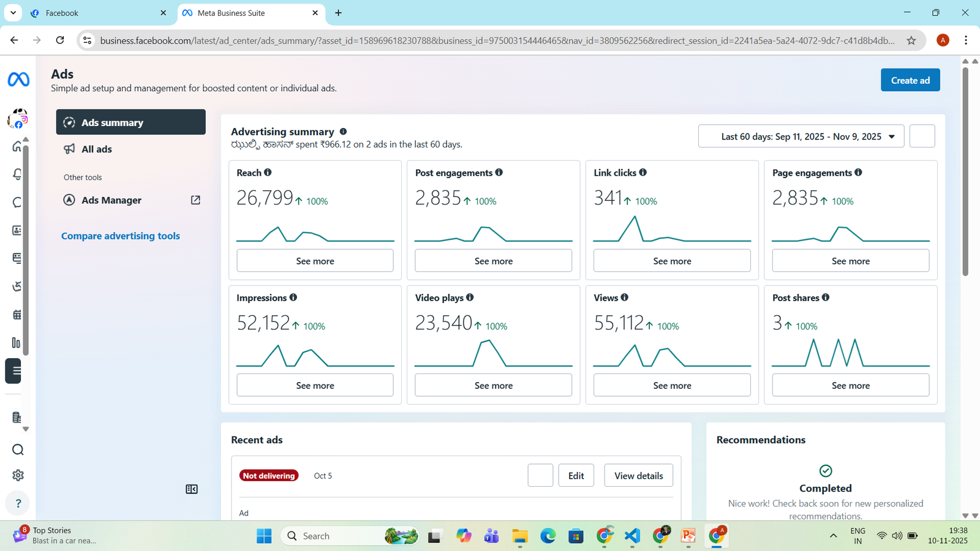Switch to the Facebook browser tab

tap(98, 13)
